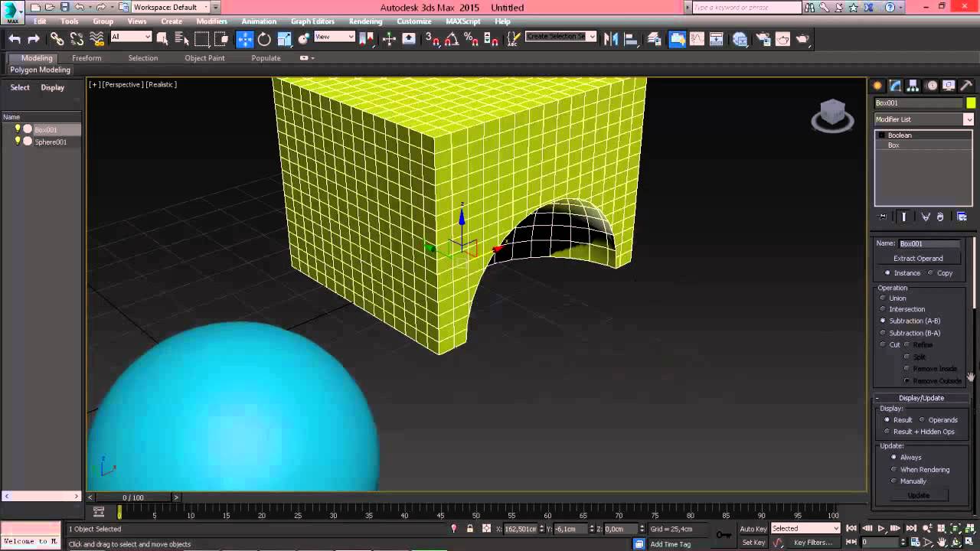Open the Realistic shading viewport menu

pyautogui.click(x=161, y=84)
